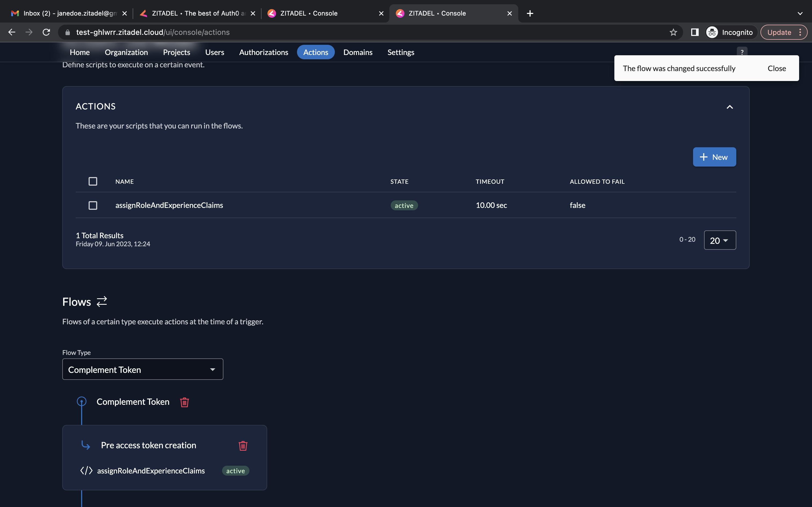Click the Pre access token creation arrow icon
Viewport: 812px width, 507px height.
[x=86, y=445]
